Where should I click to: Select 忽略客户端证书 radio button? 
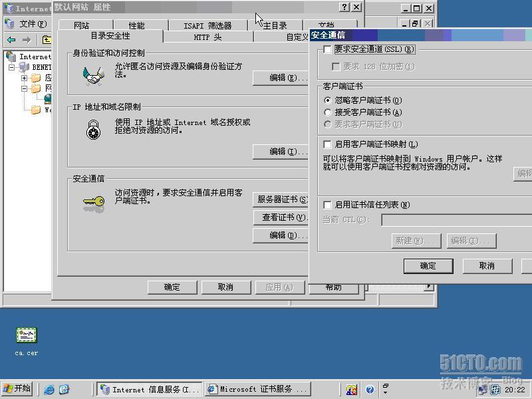pos(327,100)
